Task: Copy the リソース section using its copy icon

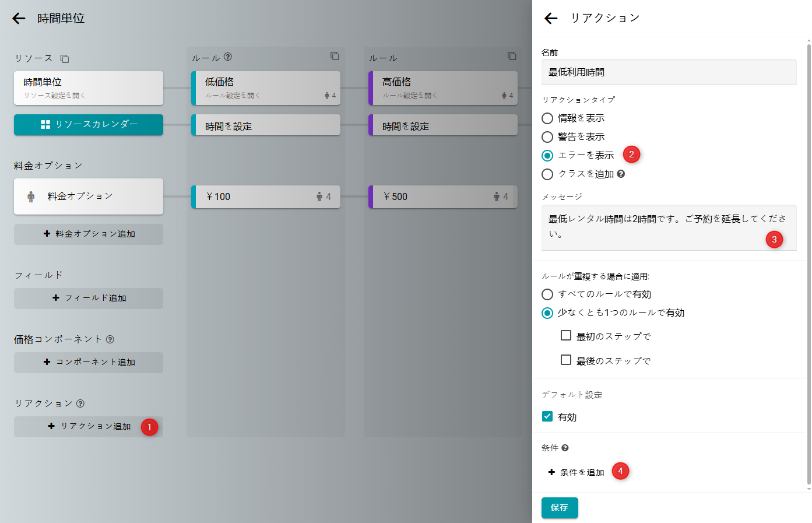Action: (x=65, y=58)
